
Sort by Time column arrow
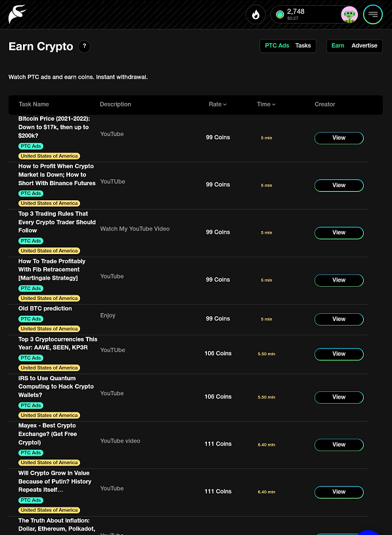point(274,104)
